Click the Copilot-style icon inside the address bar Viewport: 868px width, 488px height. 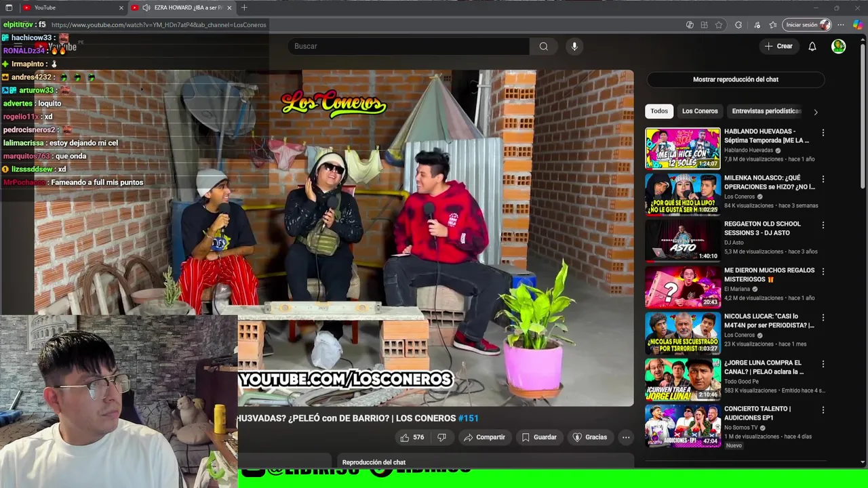690,25
